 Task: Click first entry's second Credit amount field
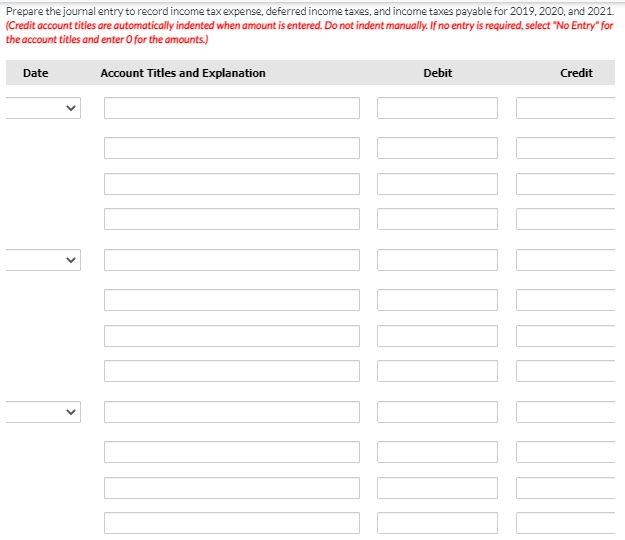(566, 148)
